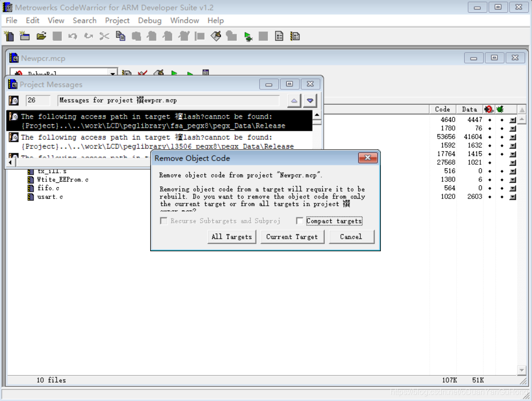Screen dimensions: 532x401
Task: Click the Data column header
Action: point(470,109)
